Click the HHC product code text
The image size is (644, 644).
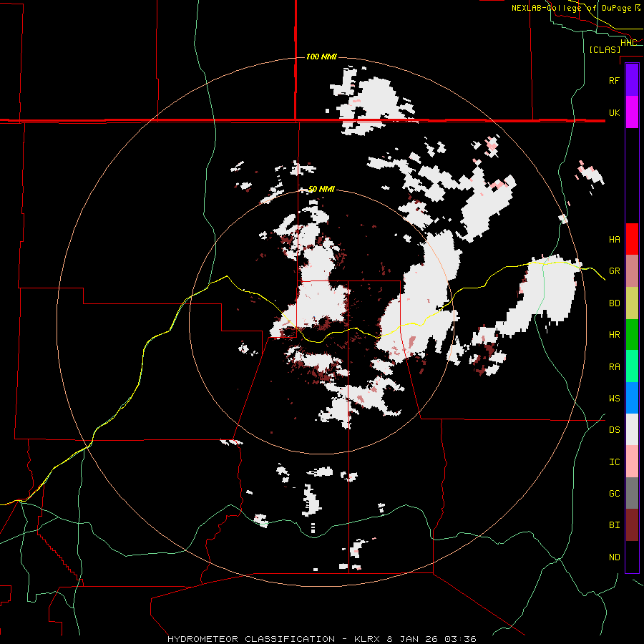pyautogui.click(x=628, y=43)
